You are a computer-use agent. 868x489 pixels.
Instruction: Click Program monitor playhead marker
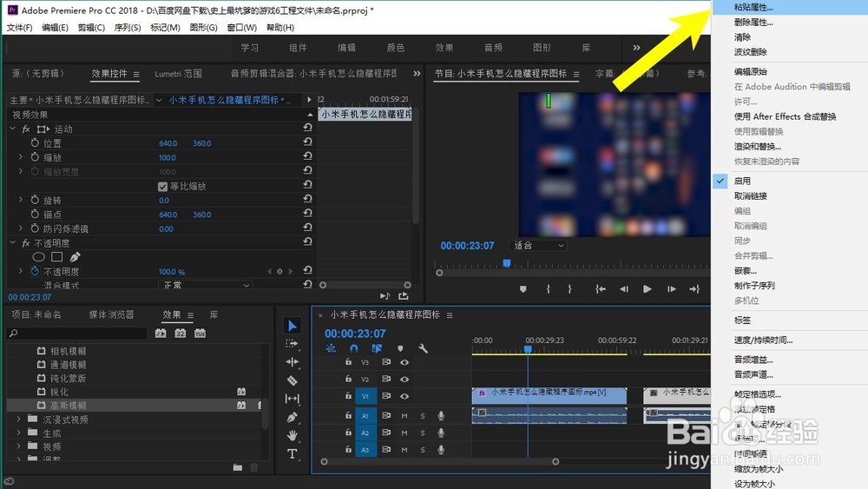pyautogui.click(x=507, y=263)
